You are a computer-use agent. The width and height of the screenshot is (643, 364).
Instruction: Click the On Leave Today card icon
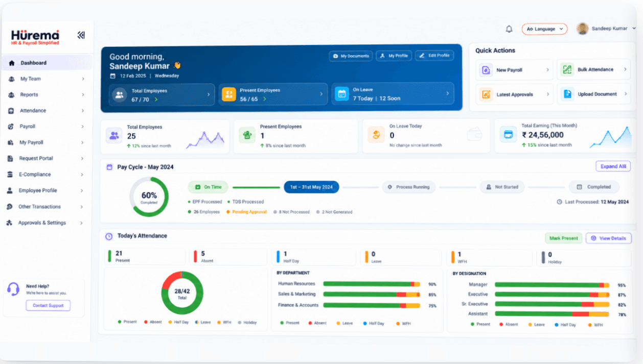pyautogui.click(x=376, y=135)
